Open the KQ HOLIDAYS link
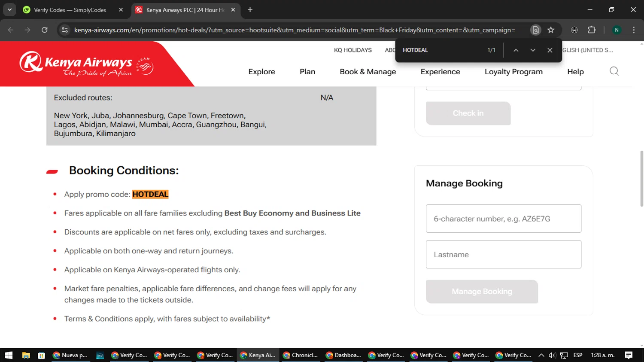This screenshot has height=362, width=644. click(353, 50)
